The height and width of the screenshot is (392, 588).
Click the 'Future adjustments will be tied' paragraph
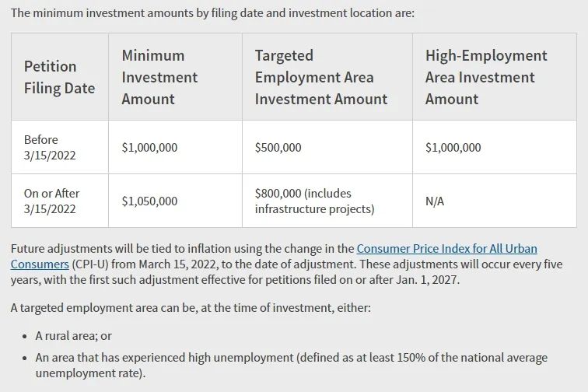coord(286,264)
